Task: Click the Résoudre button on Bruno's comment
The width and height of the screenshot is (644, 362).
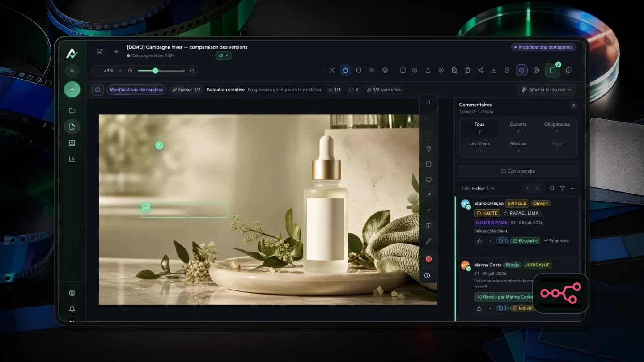Action: click(525, 241)
